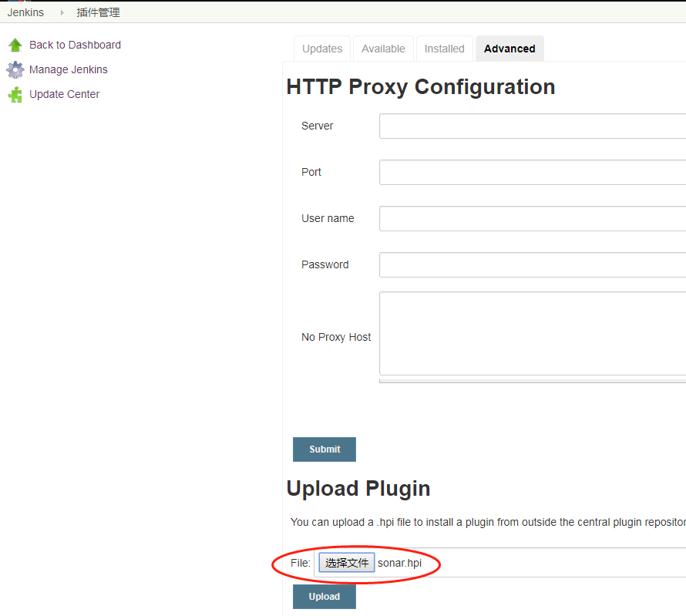Switch to the Updates tab
This screenshot has height=616, width=686.
322,49
